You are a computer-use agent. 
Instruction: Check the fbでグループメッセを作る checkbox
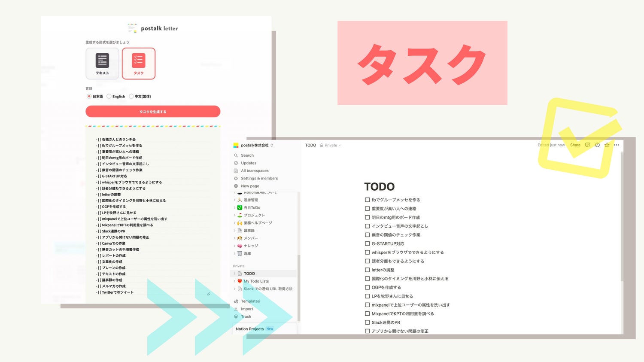pyautogui.click(x=367, y=200)
